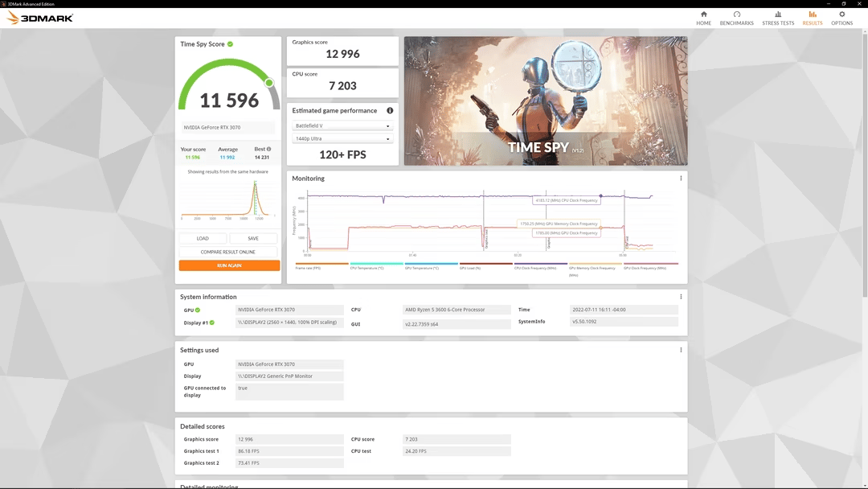868x489 pixels.
Task: Click the Graphics test 1 value 86.18 FPS
Action: (289, 451)
